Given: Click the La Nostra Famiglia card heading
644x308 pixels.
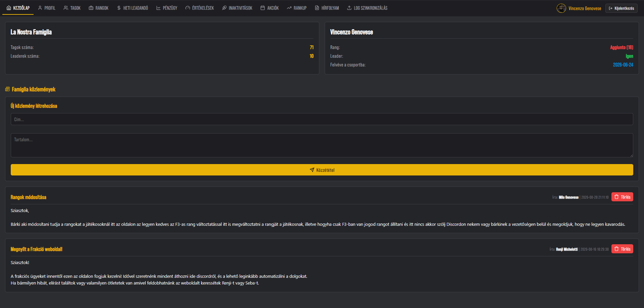Looking at the screenshot, I should click(31, 32).
